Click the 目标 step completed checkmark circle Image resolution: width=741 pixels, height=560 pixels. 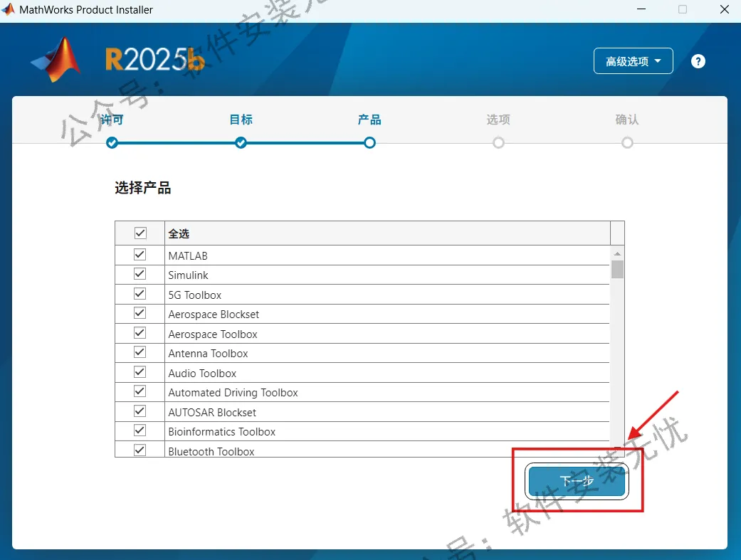tap(241, 143)
